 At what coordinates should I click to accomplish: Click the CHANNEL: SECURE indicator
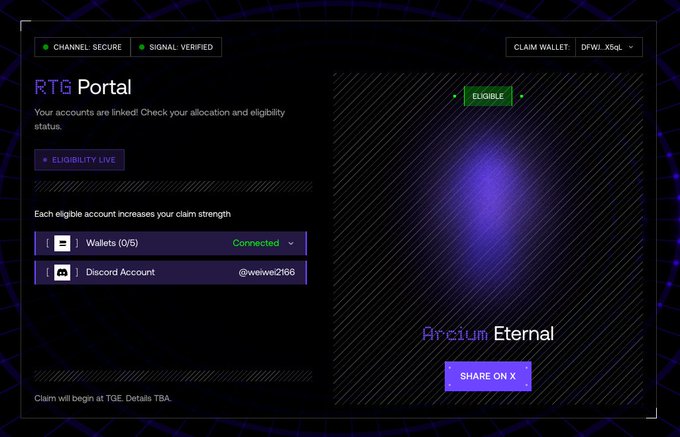tap(82, 47)
